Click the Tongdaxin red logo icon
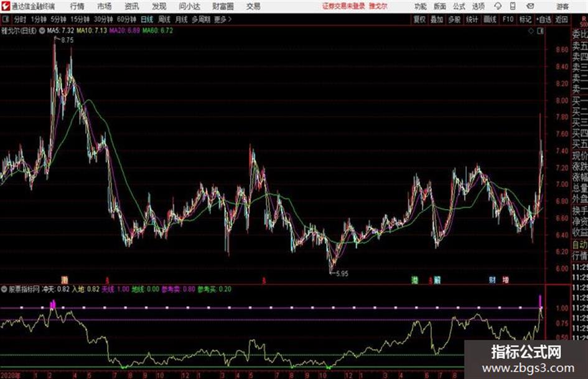This screenshot has width=588, height=379. [x=5, y=6]
